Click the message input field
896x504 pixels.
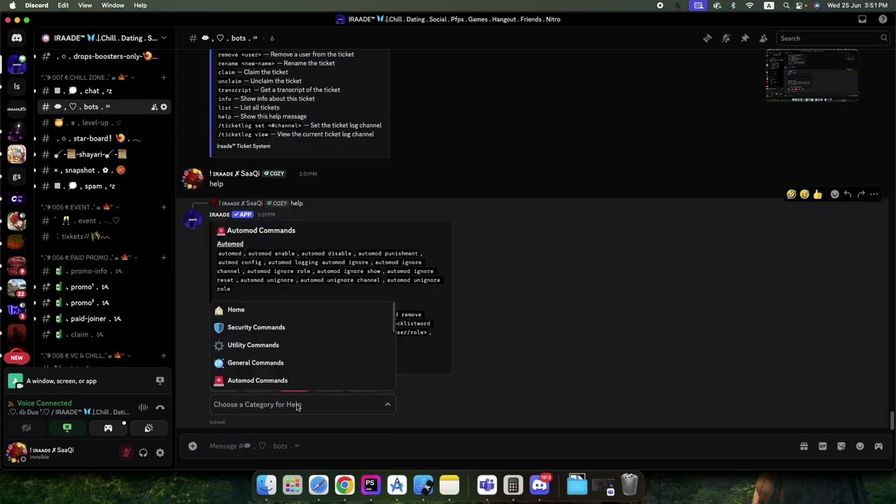pos(497,446)
